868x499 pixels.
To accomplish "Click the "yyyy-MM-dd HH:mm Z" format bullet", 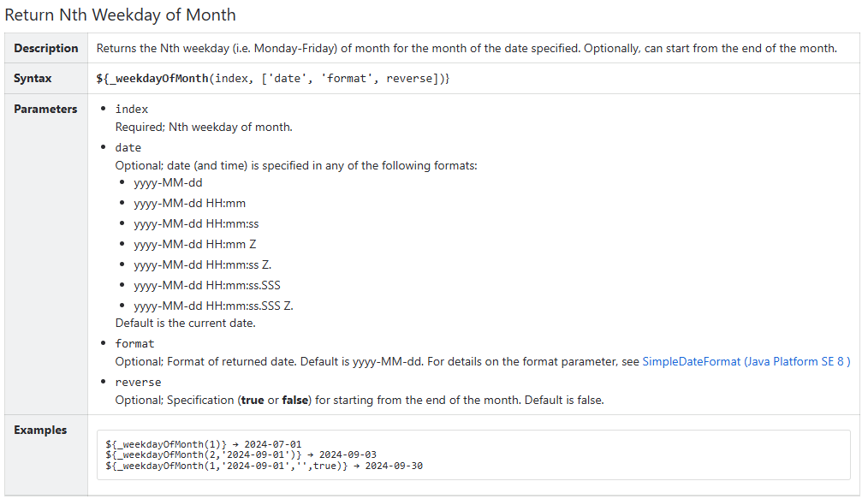I will point(195,245).
